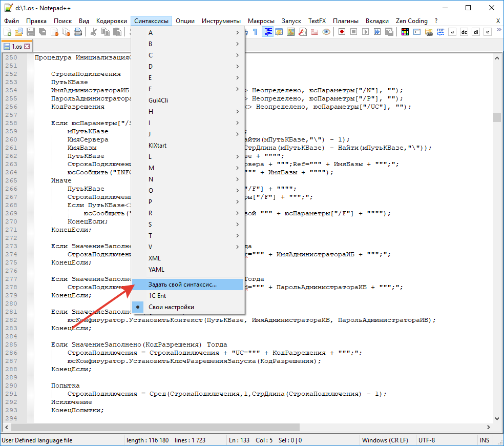Click the Print toolbar icon
The width and height of the screenshot is (504, 446).
click(78, 32)
